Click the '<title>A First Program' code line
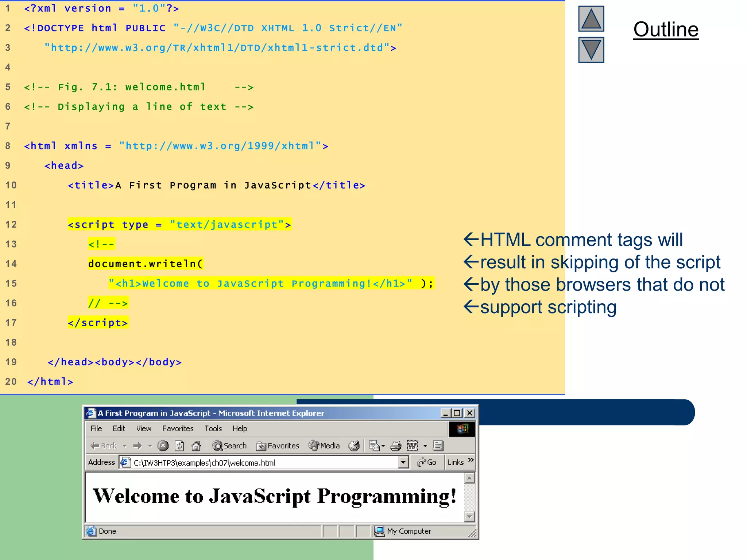The width and height of the screenshot is (747, 560). point(217,185)
